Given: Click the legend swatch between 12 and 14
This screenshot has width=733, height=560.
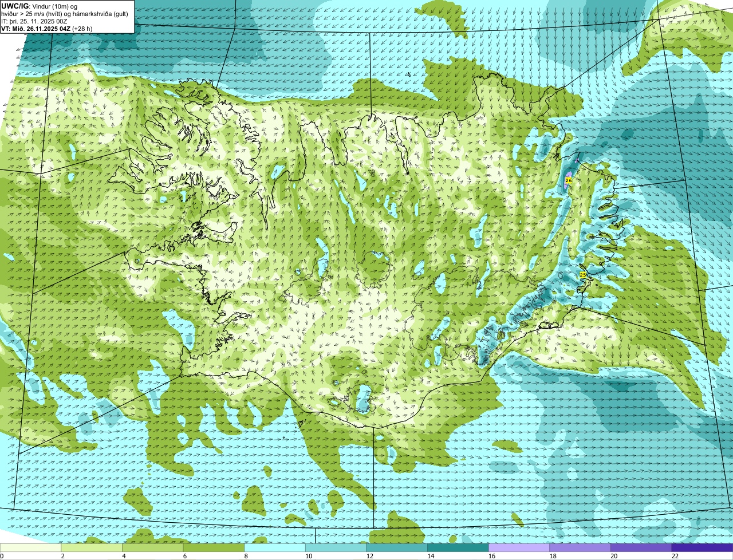Looking at the screenshot, I should [397, 547].
